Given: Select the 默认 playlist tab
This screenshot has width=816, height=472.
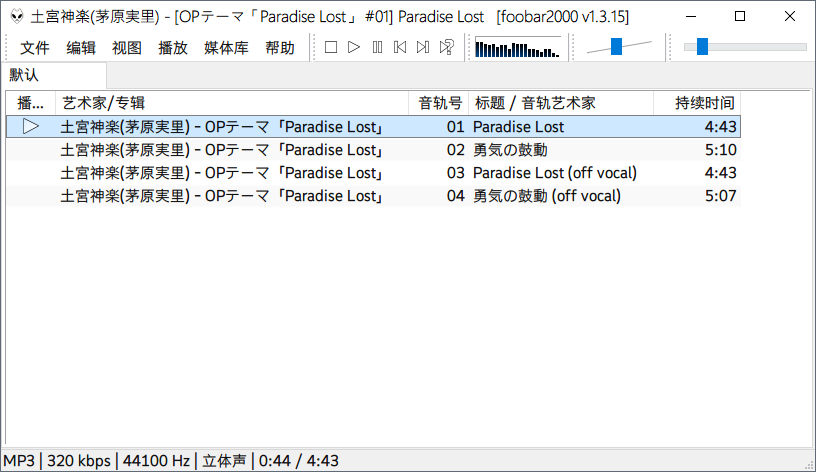Looking at the screenshot, I should click(54, 75).
